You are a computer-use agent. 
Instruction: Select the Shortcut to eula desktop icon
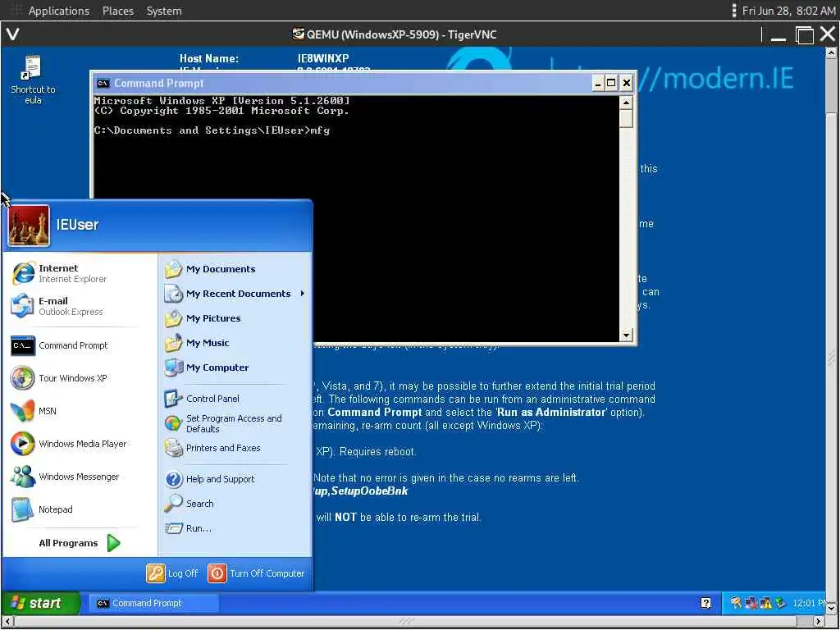tap(32, 80)
